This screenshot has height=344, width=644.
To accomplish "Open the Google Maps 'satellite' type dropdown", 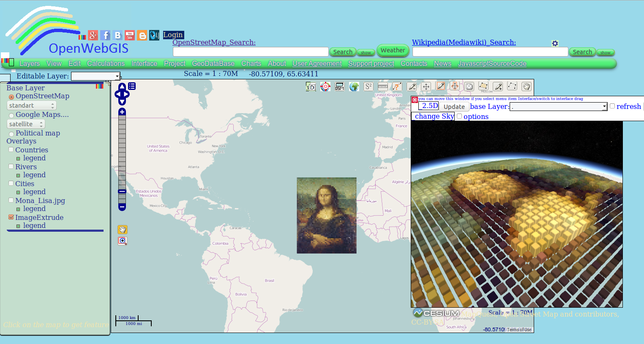I will coord(26,124).
